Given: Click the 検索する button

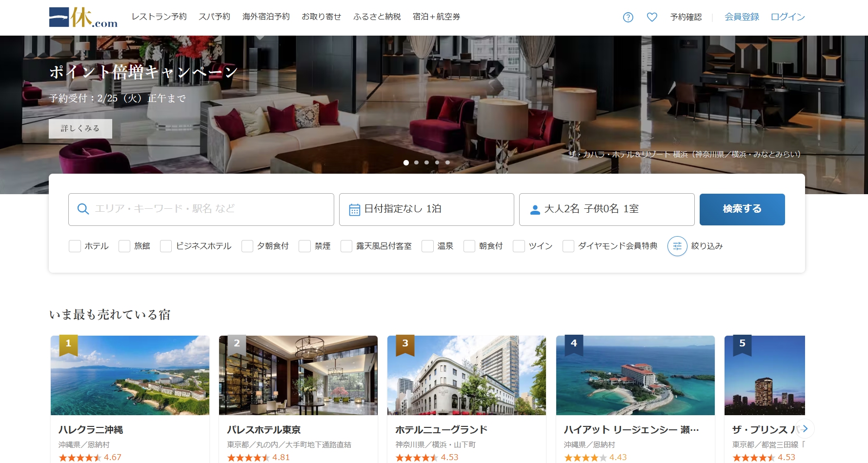Looking at the screenshot, I should [742, 209].
